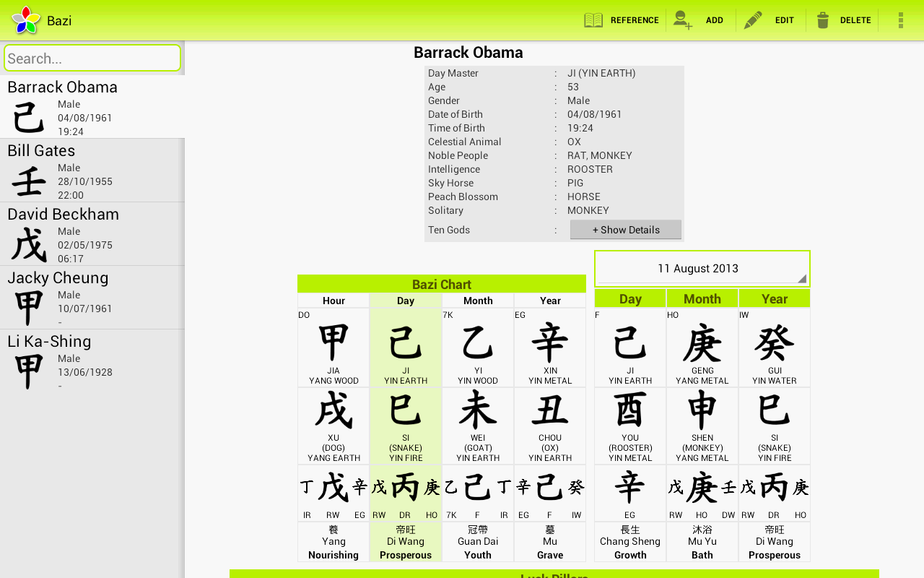Click the Intelligence ROOSTER value
The width and height of the screenshot is (924, 578).
point(590,169)
